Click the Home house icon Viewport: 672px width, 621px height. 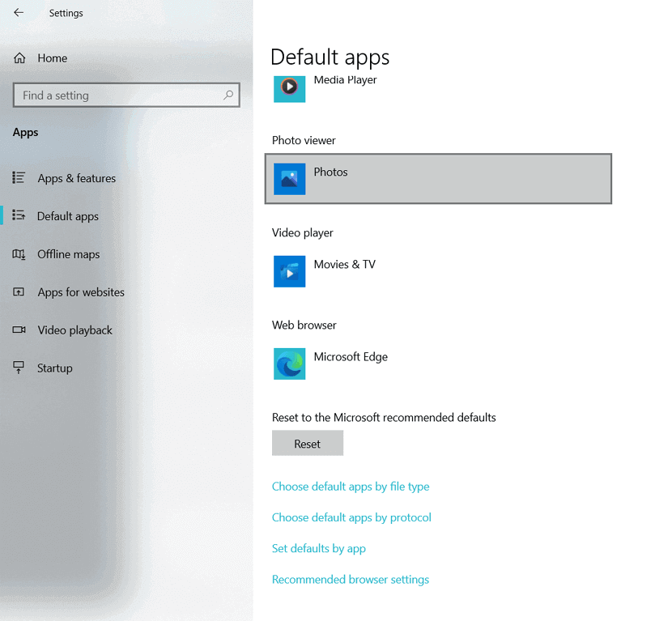click(19, 57)
